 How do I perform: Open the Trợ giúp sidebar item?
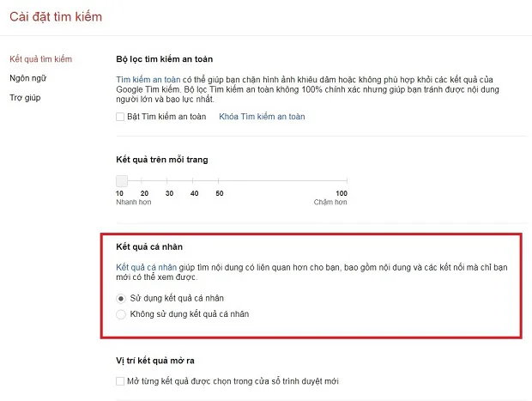25,98
